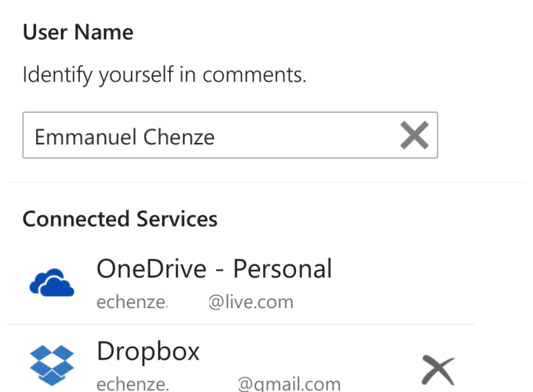Image resolution: width=533 pixels, height=392 pixels.
Task: Select the OneDrive - Personal service entry
Action: 240,284
